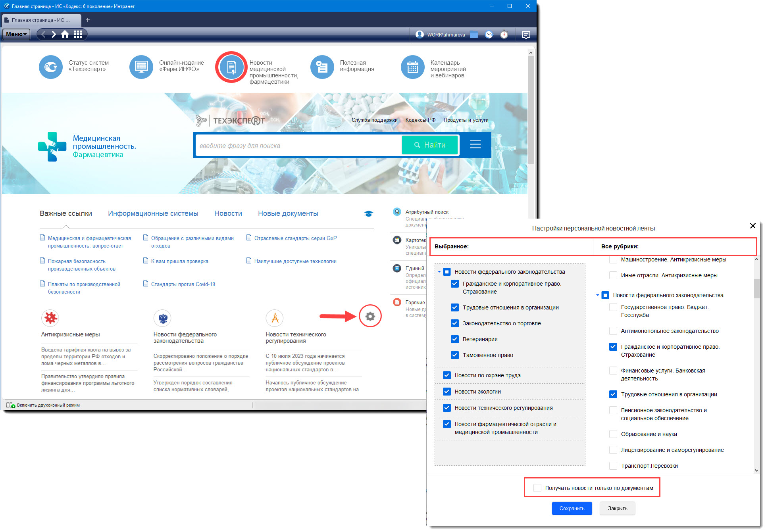Click the Антикризисные меры virus icon
The width and height of the screenshot is (766, 532).
pyautogui.click(x=50, y=318)
